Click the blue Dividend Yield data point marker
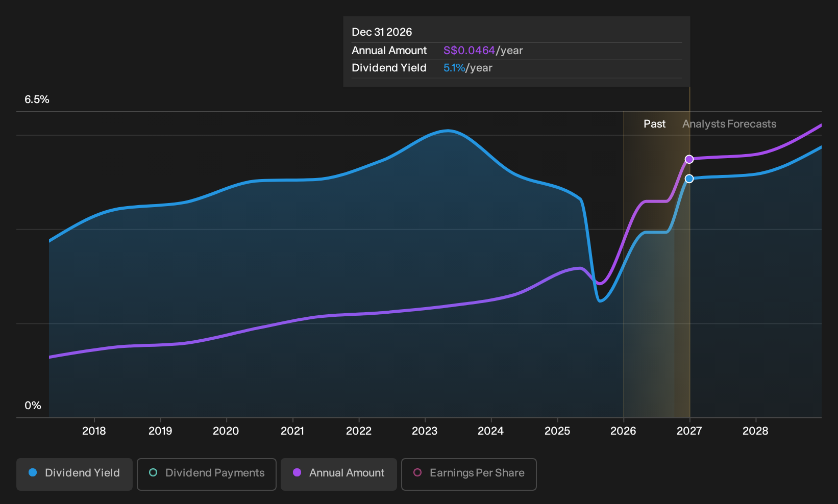The width and height of the screenshot is (838, 504). click(x=689, y=179)
